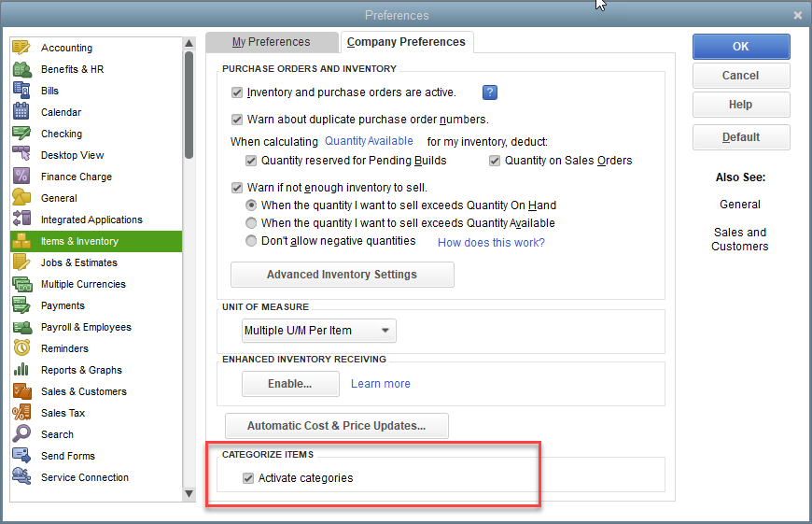Open the Sales Tax icon

(21, 413)
